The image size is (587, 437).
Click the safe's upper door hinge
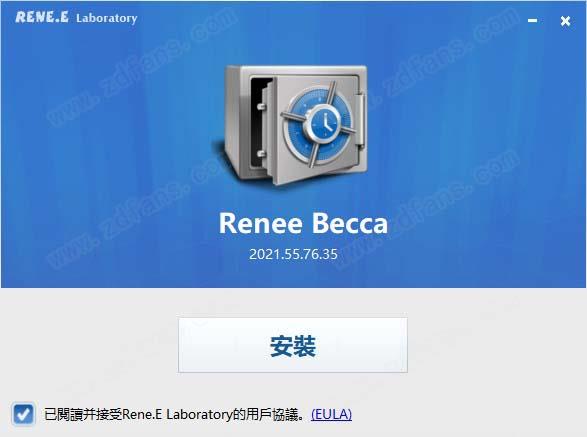[261, 107]
